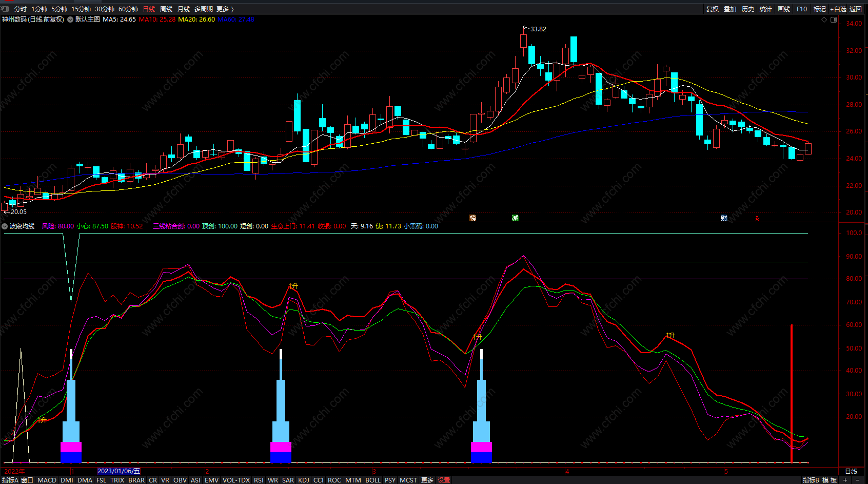Click the 榜 event marker on the chart

pyautogui.click(x=473, y=218)
